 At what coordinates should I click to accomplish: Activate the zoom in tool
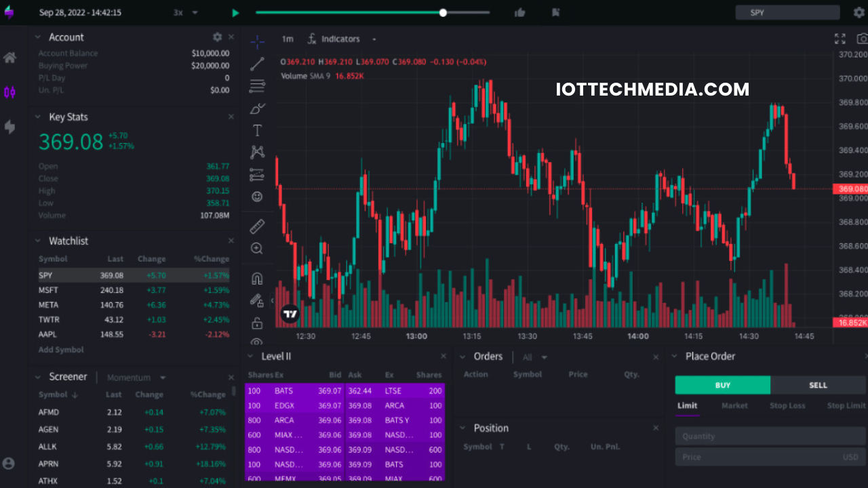pos(257,249)
